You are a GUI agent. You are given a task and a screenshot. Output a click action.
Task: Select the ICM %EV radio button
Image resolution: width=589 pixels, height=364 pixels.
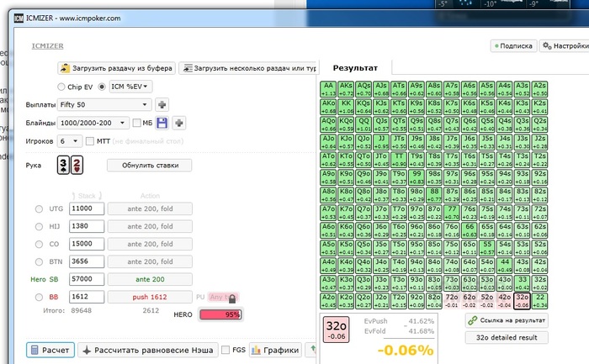[x=102, y=87]
